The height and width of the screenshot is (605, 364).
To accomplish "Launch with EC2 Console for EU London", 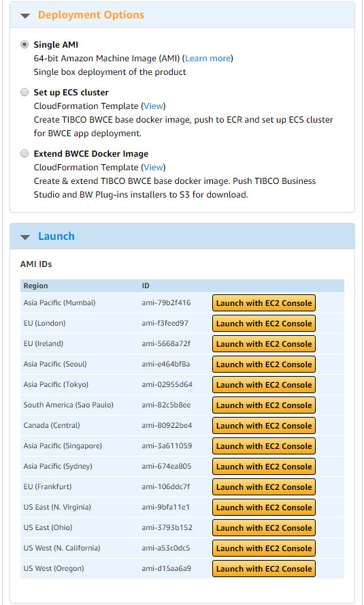I will pos(264,324).
